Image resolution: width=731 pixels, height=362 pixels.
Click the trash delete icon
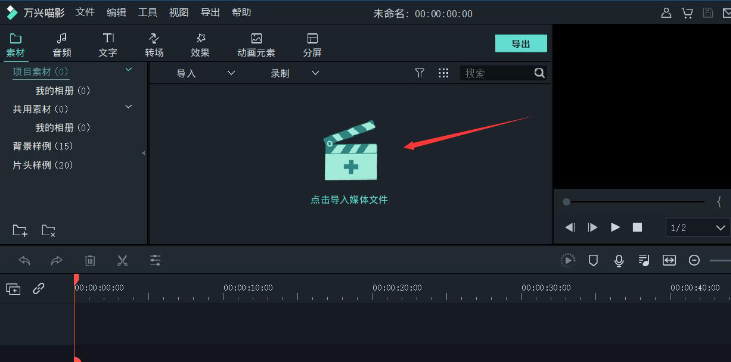click(x=90, y=260)
